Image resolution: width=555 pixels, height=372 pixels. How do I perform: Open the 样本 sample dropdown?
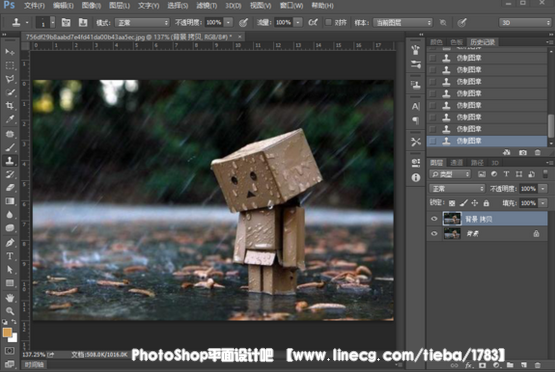pyautogui.click(x=402, y=23)
